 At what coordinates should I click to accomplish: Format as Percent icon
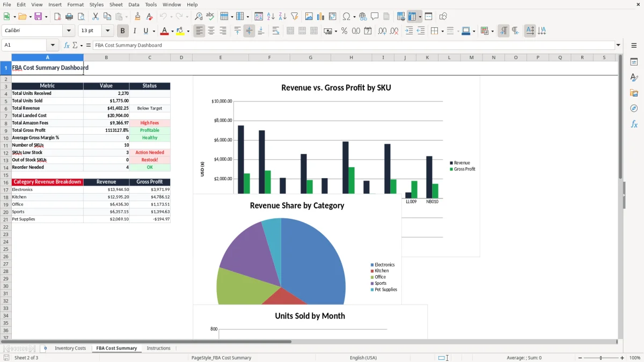tap(345, 31)
